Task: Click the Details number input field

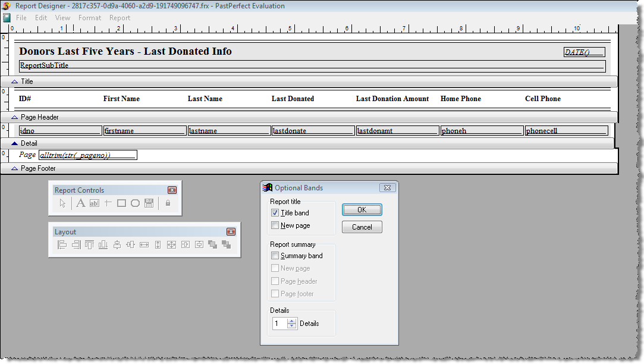Action: (279, 324)
